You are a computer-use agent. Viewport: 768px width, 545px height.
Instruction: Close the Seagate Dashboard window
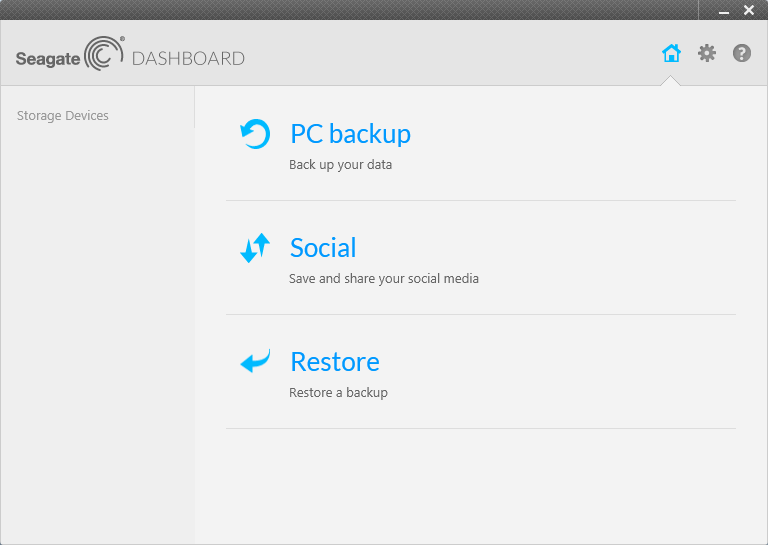point(749,10)
